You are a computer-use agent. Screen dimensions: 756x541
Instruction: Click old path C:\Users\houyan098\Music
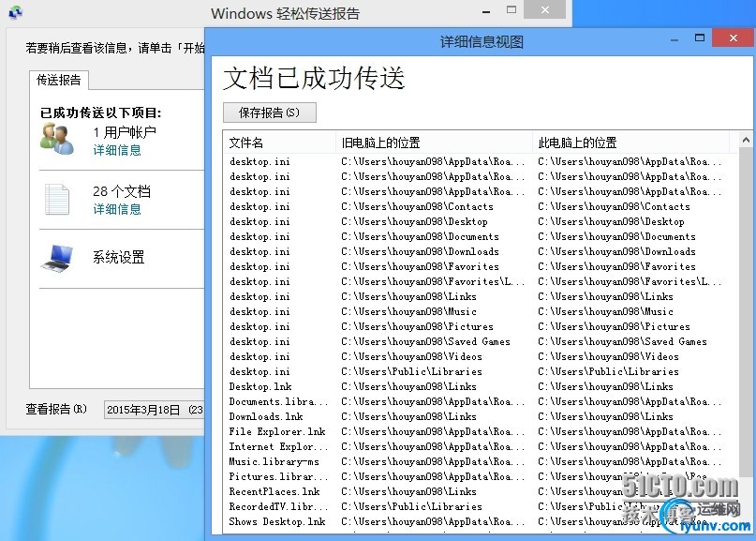point(408,311)
